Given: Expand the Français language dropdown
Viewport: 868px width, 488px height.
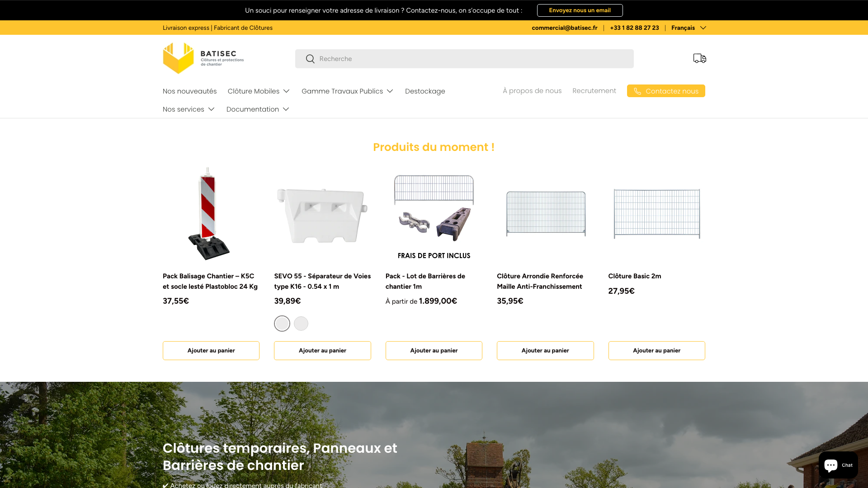Looking at the screenshot, I should (689, 28).
